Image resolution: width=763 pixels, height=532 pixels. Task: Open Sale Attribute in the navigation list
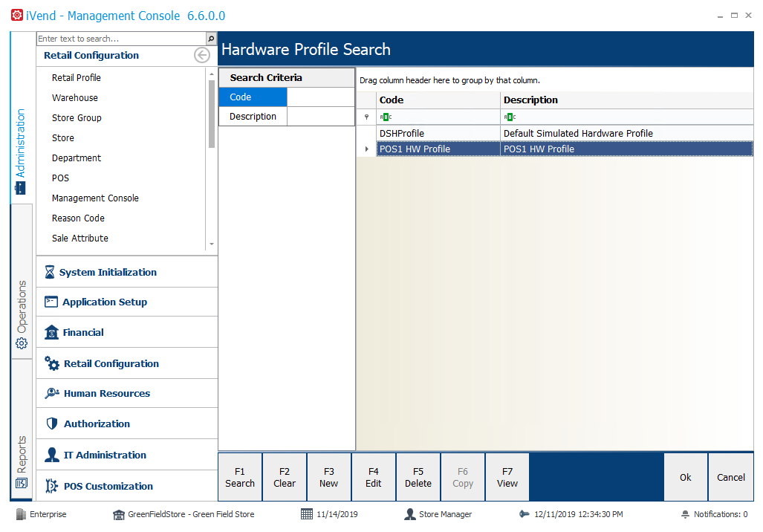coord(80,238)
